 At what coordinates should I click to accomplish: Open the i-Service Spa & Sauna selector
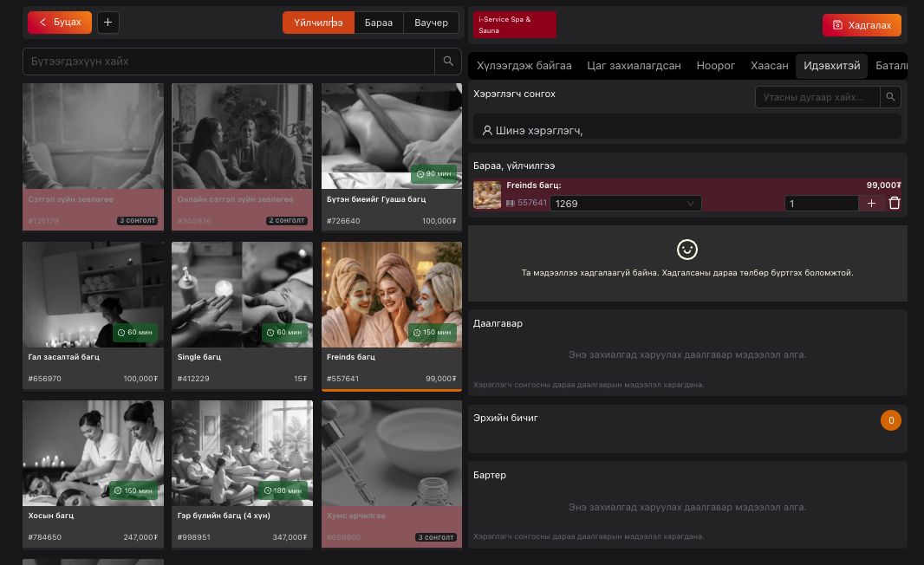(x=514, y=24)
